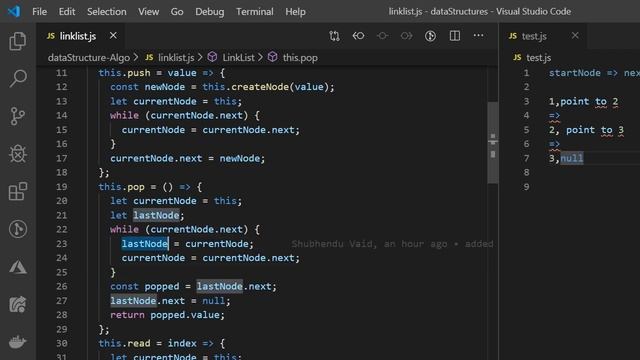
Task: Open the Help menu
Action: point(295,11)
